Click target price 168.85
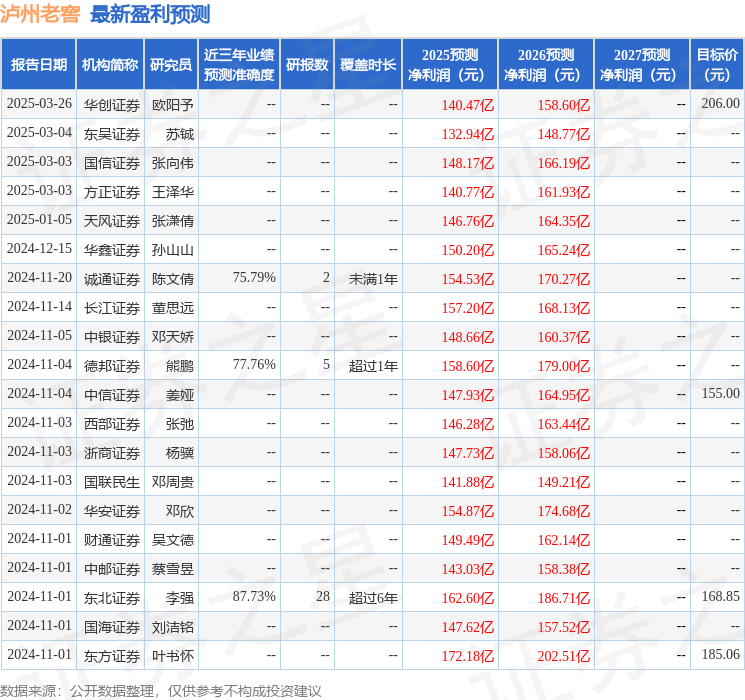Viewport: 745px width, 700px height. tap(720, 596)
